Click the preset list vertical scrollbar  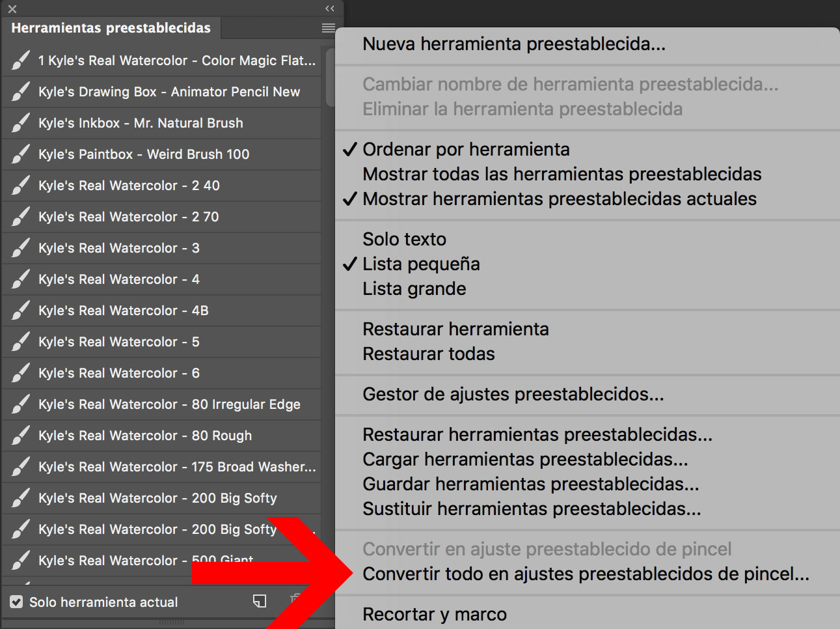[330, 77]
